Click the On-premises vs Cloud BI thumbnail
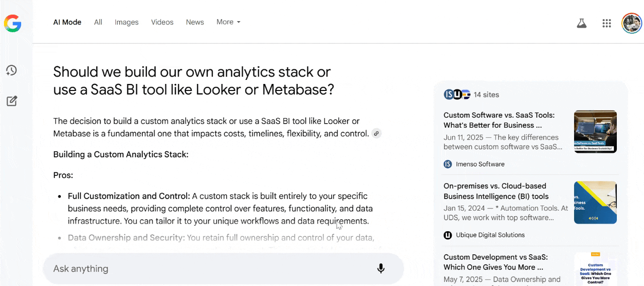 click(x=595, y=203)
